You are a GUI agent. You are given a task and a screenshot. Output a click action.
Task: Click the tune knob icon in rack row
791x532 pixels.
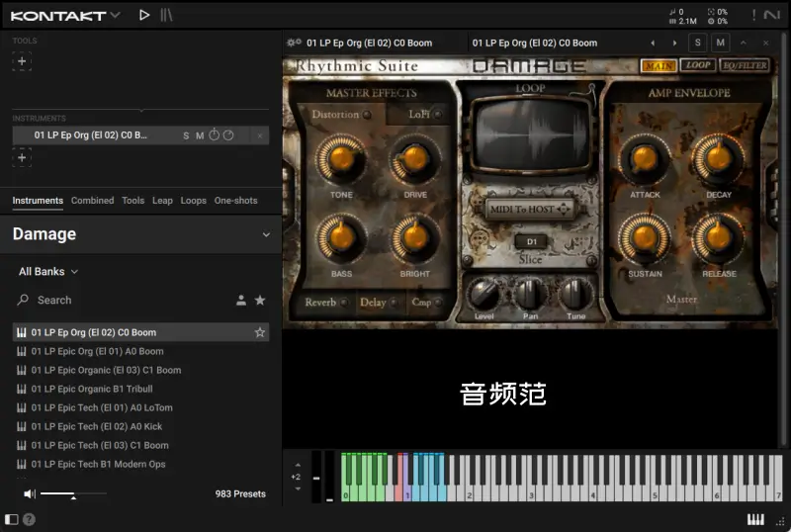214,134
